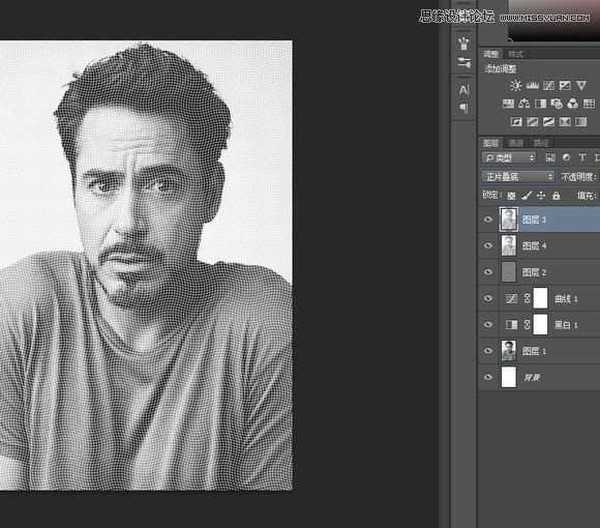Click the Curves adjustment icon
Viewport: 600px width, 528px height.
(548, 86)
